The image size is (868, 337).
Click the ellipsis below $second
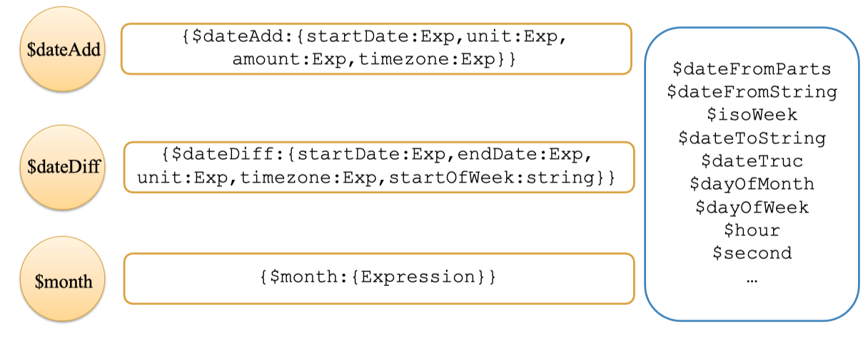(752, 278)
